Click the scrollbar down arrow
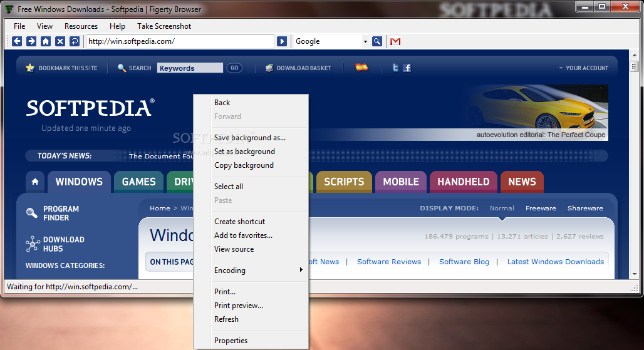 click(635, 274)
